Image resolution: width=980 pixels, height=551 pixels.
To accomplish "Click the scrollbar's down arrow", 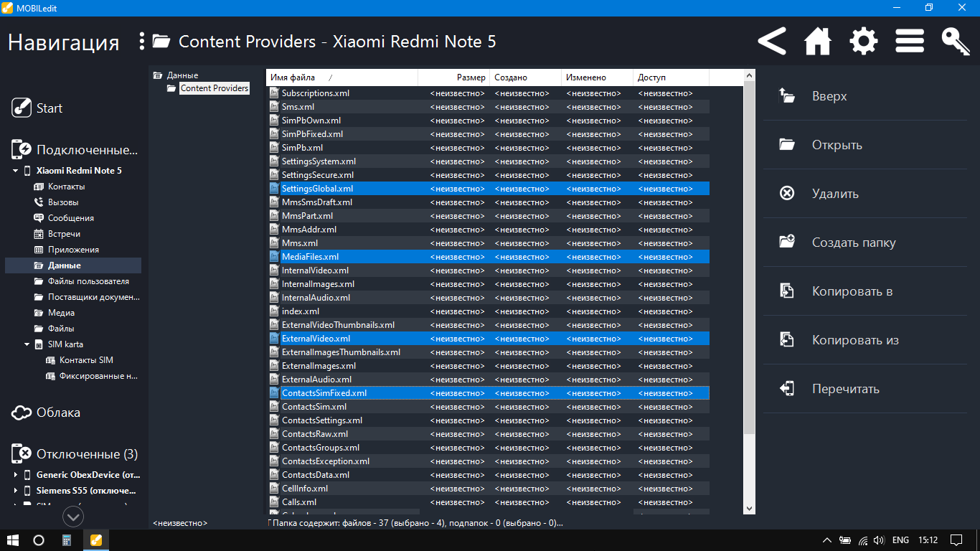I will coord(749,509).
